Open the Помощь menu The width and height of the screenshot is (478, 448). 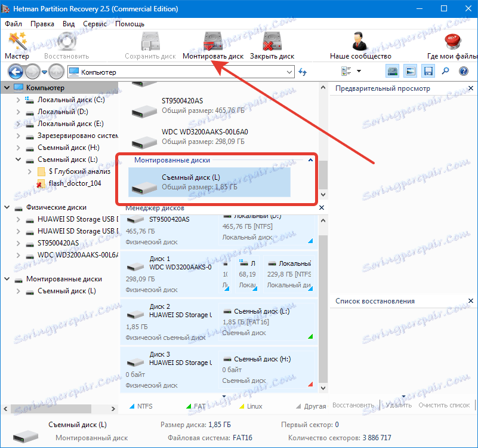(x=129, y=24)
